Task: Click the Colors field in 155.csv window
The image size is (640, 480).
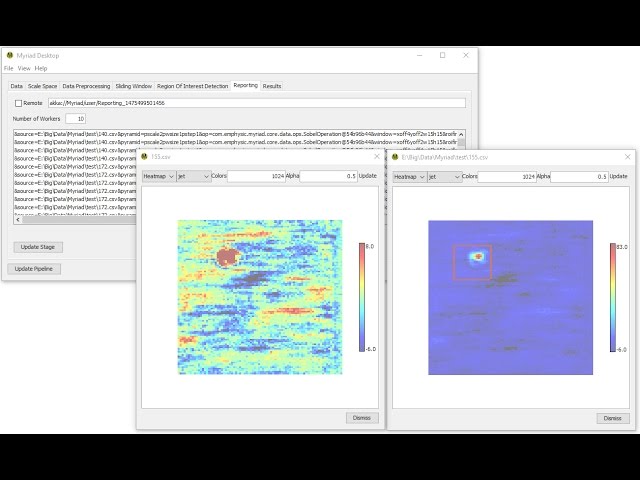Action: 256,176
